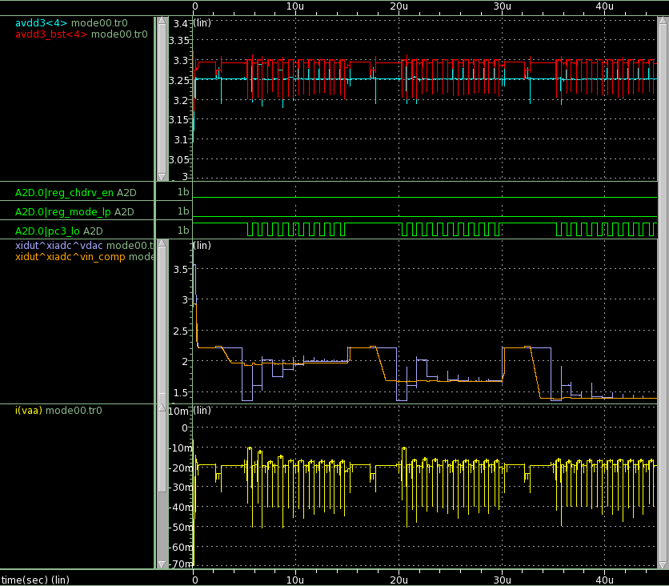
Task: Click up arrow of right-side vertical scrollbar
Action: coord(663,21)
